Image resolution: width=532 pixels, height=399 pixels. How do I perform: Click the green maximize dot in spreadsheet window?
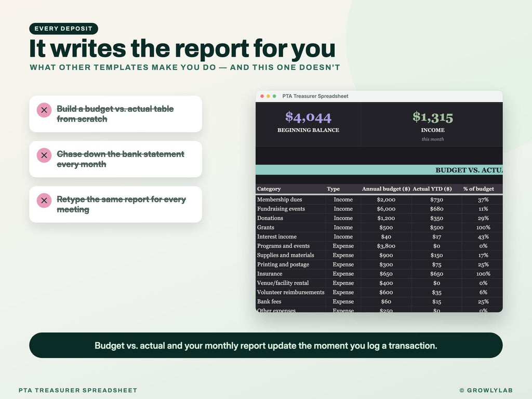pos(274,96)
